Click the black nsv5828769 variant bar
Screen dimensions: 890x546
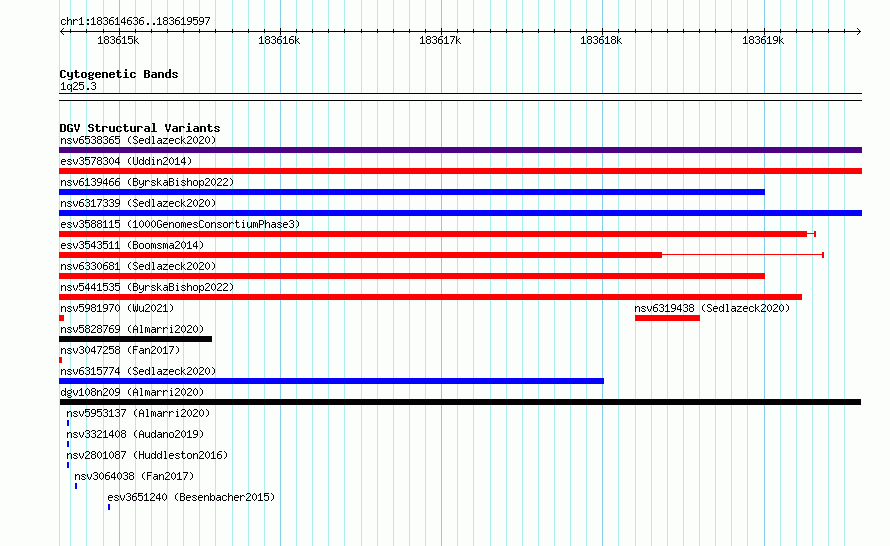pos(135,339)
